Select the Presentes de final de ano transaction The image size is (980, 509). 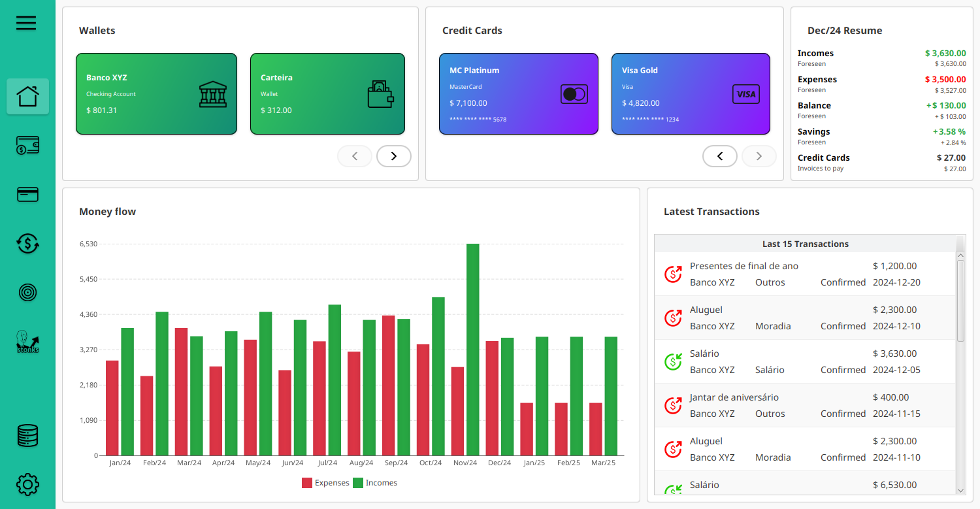point(806,274)
